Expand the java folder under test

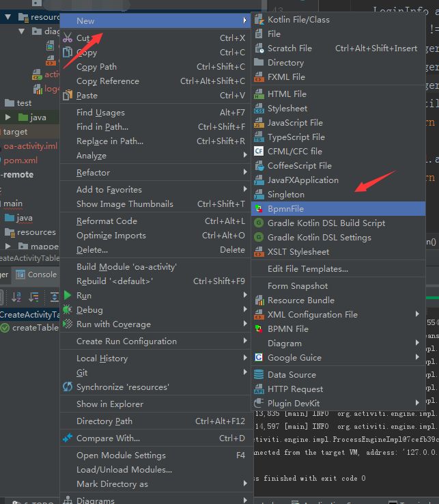tap(8, 117)
